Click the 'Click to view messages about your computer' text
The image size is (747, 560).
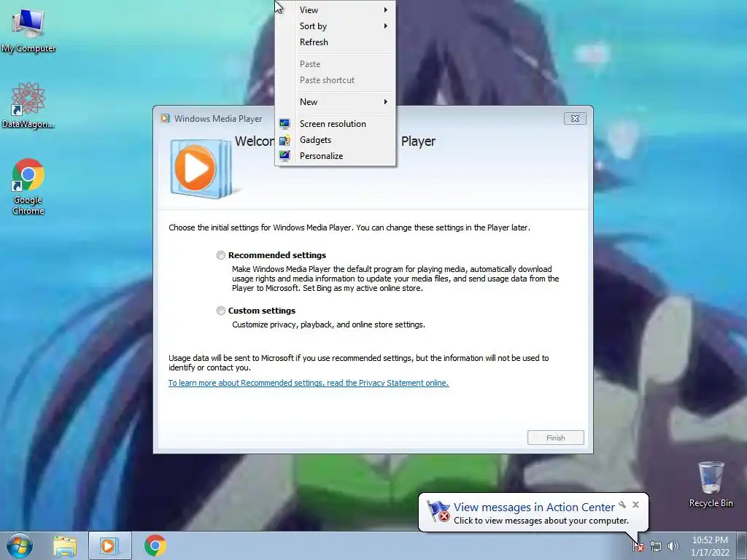[x=541, y=521]
